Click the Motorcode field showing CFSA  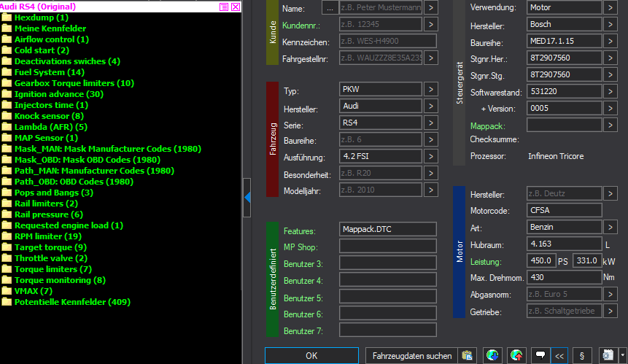pyautogui.click(x=565, y=211)
